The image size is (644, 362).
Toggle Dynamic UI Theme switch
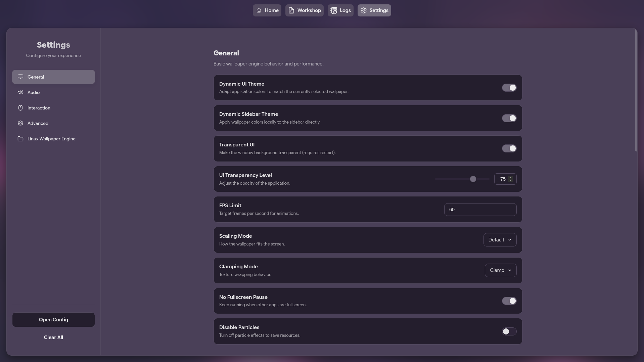pos(509,88)
